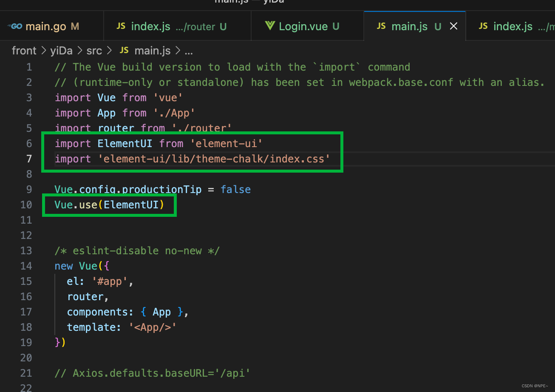Click line number 10 in the gutter
Viewport: 555px width, 392px height.
(26, 205)
